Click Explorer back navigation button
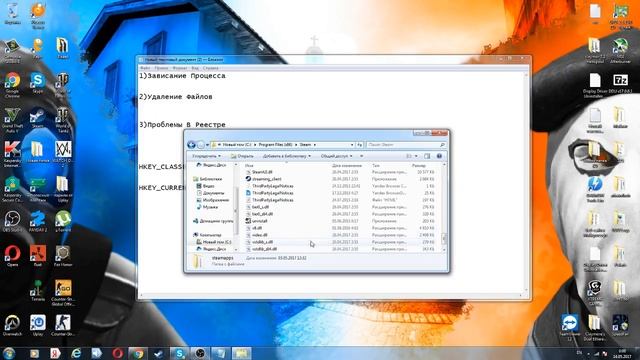 (191, 145)
